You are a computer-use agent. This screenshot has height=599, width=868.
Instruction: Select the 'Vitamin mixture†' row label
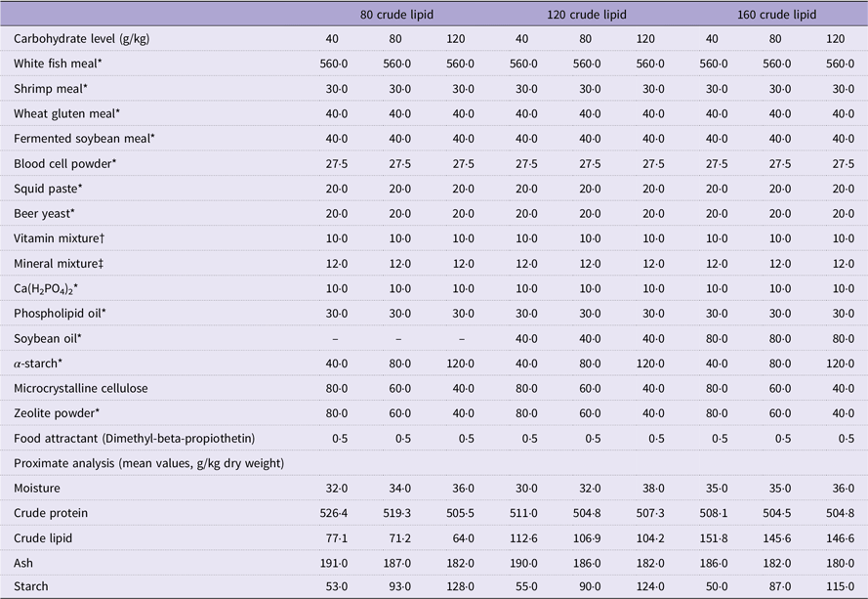pos(60,238)
